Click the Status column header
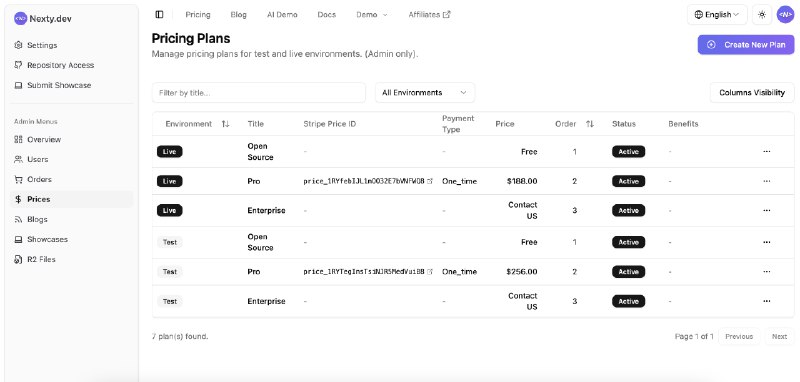800x382 pixels. pos(624,124)
